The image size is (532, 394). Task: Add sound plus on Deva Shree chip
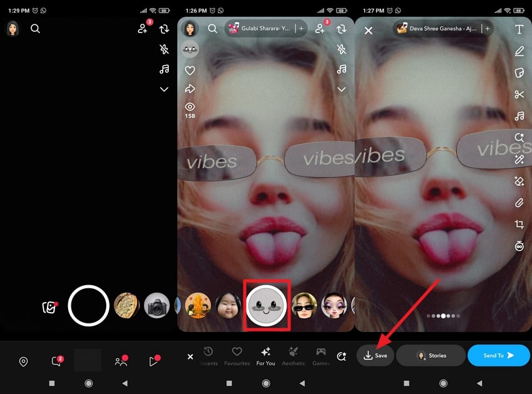[488, 29]
